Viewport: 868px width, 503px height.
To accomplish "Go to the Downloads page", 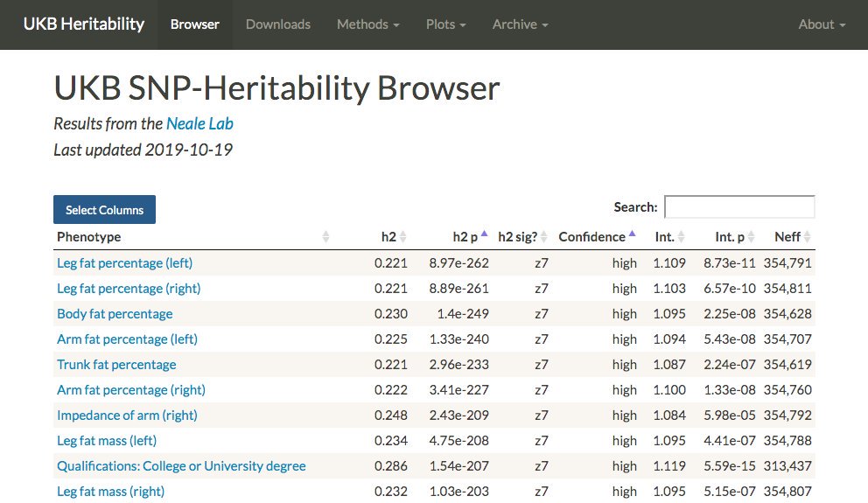I will point(278,24).
